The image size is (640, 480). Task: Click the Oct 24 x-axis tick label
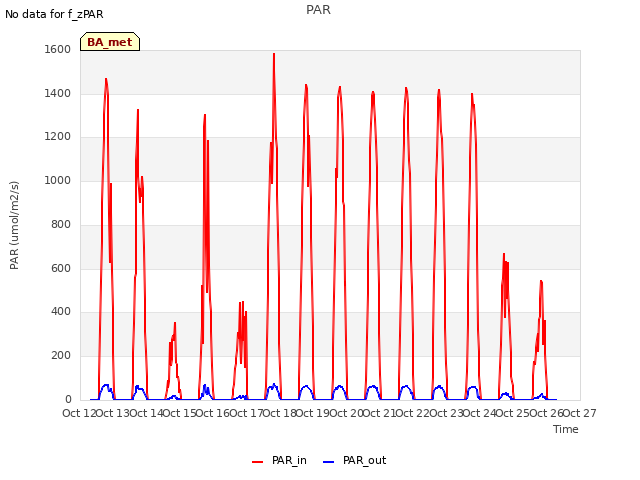(x=479, y=413)
